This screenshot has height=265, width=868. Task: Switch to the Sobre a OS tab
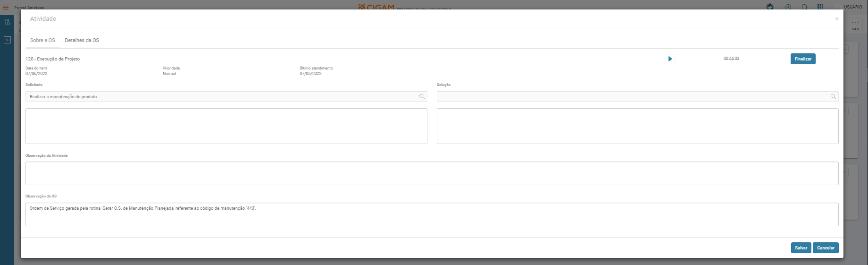pos(42,40)
